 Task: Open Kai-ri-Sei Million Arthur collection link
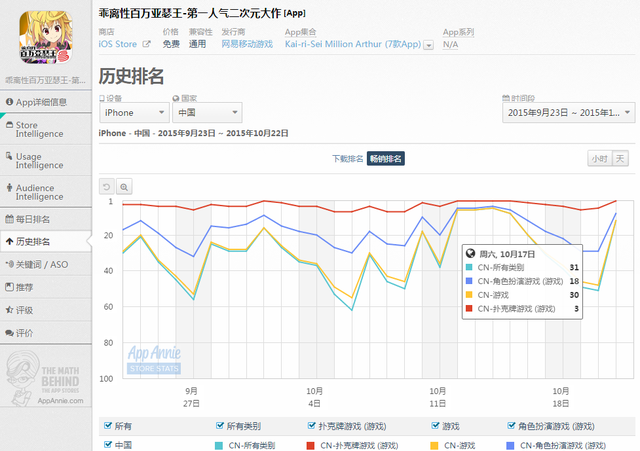[353, 44]
